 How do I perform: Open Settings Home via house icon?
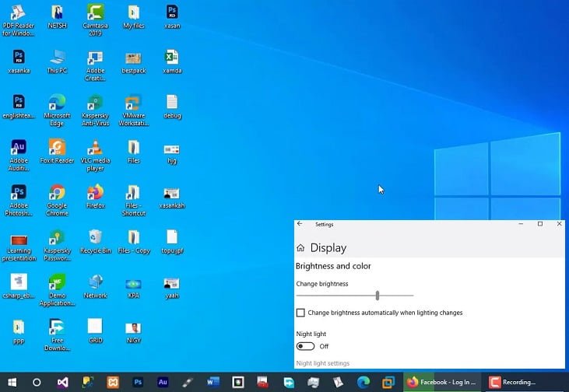pos(300,248)
